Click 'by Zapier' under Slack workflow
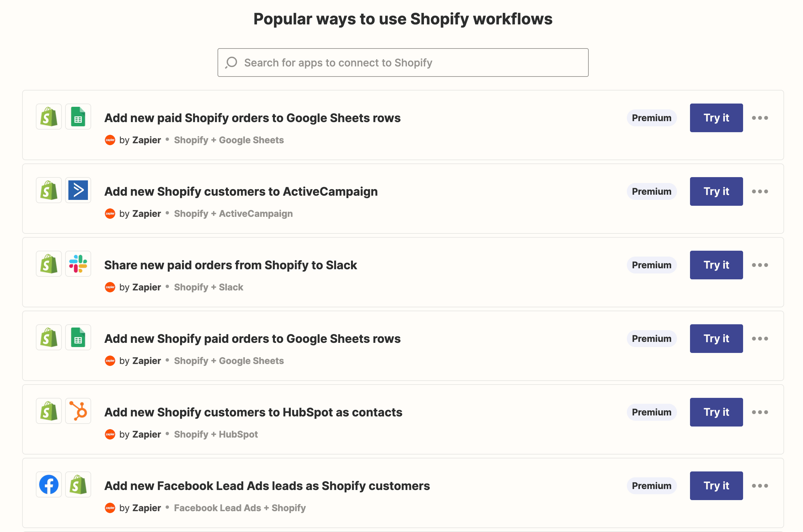This screenshot has height=532, width=803. 140,287
